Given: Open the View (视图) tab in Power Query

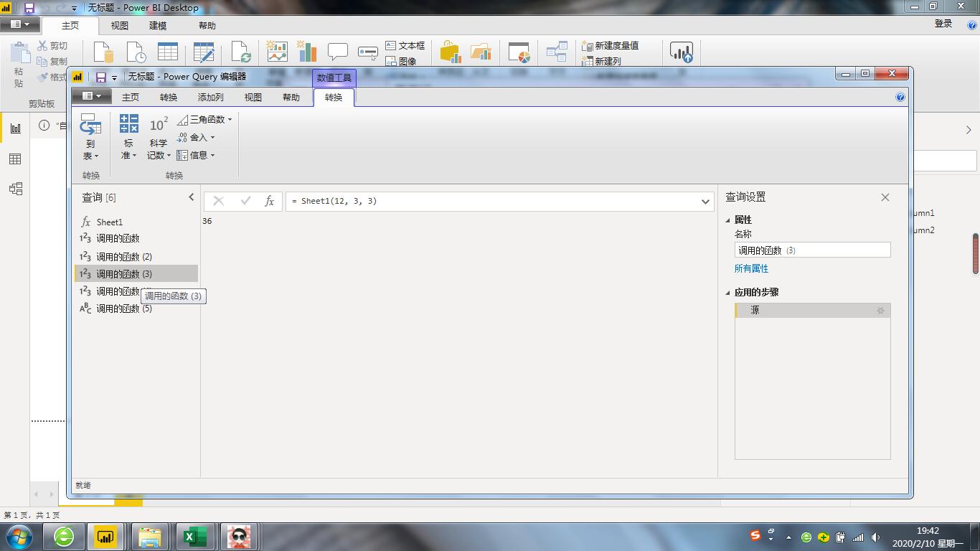Looking at the screenshot, I should point(253,98).
